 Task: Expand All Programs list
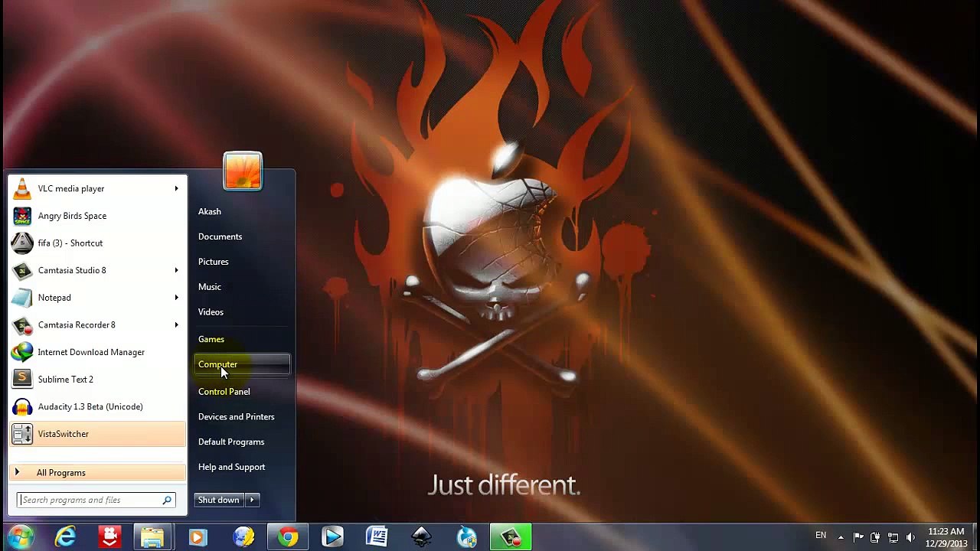tap(97, 472)
